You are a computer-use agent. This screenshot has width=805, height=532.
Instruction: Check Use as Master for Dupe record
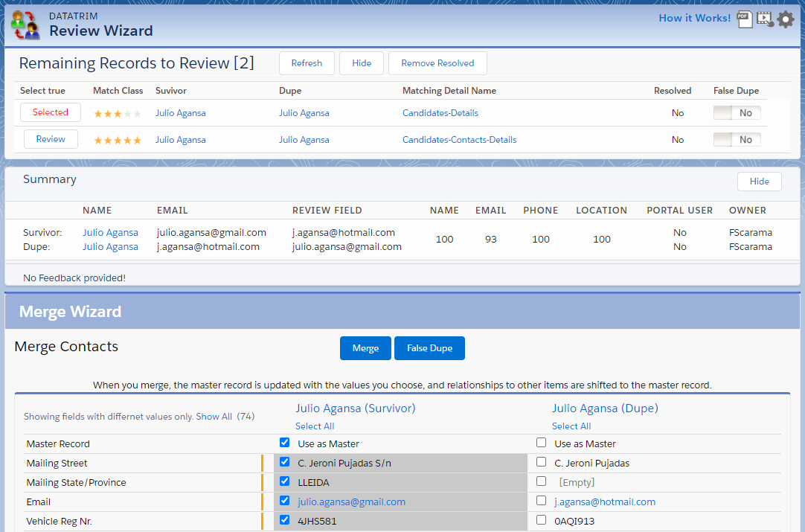tap(542, 443)
